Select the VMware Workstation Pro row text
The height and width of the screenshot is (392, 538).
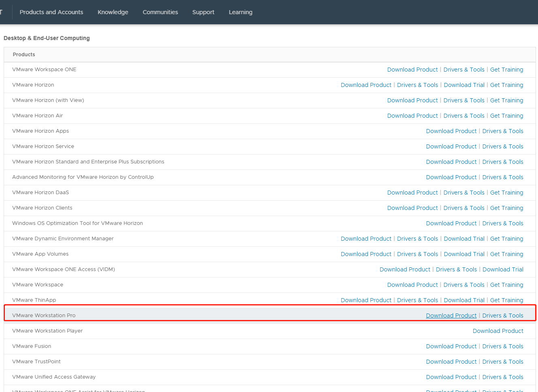pyautogui.click(x=44, y=316)
